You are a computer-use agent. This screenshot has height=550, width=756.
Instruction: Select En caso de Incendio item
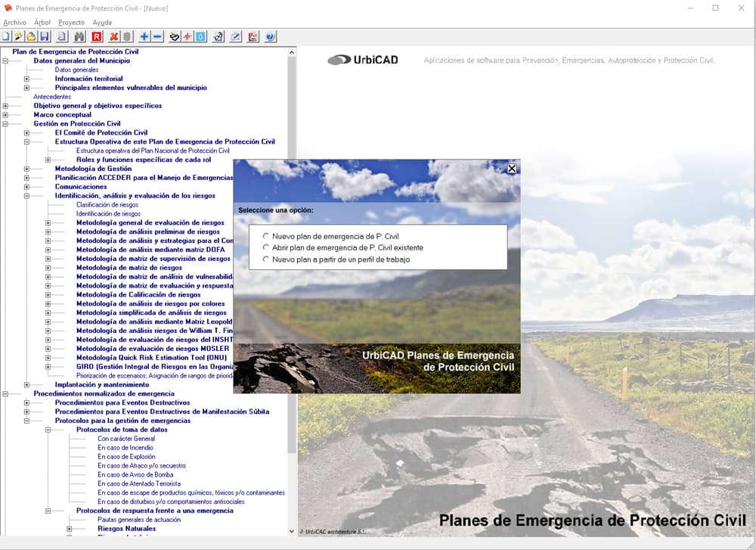click(125, 448)
